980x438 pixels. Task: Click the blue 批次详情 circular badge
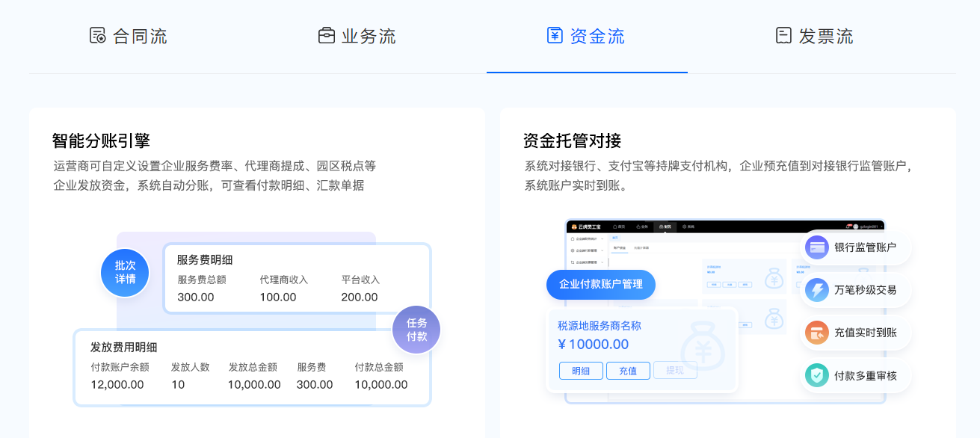click(x=124, y=273)
